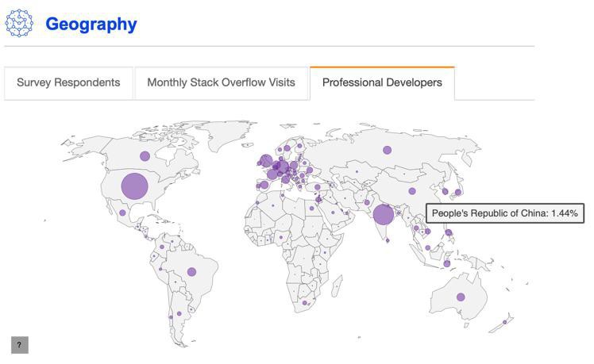The image size is (594, 364).
Task: Click the Australia bubble on map
Action: coord(461,297)
